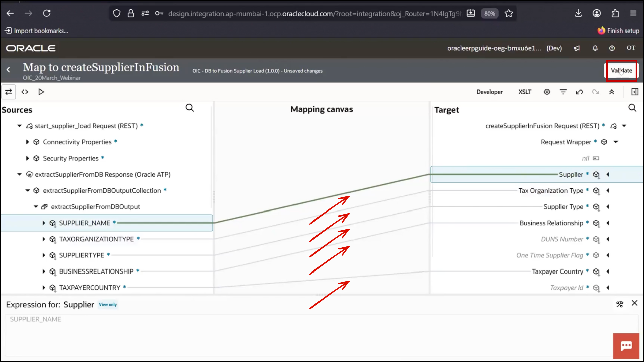Expand Taxpayer Id target arrow
Screen dimensions: 644x362
(x=608, y=288)
